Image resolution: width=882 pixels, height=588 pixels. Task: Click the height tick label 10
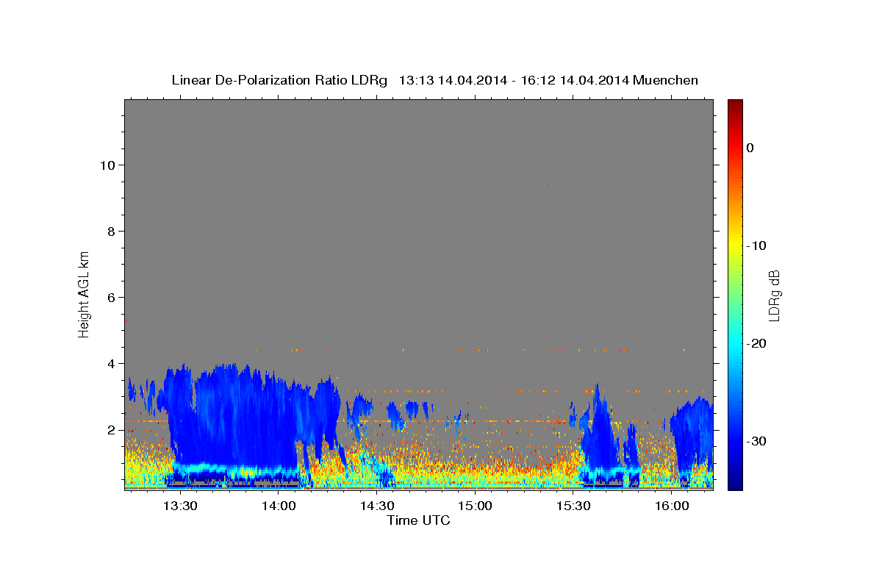tap(107, 165)
